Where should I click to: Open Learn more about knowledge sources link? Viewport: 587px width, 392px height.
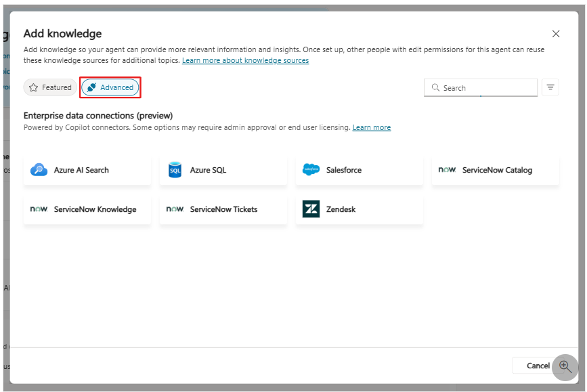pyautogui.click(x=245, y=60)
